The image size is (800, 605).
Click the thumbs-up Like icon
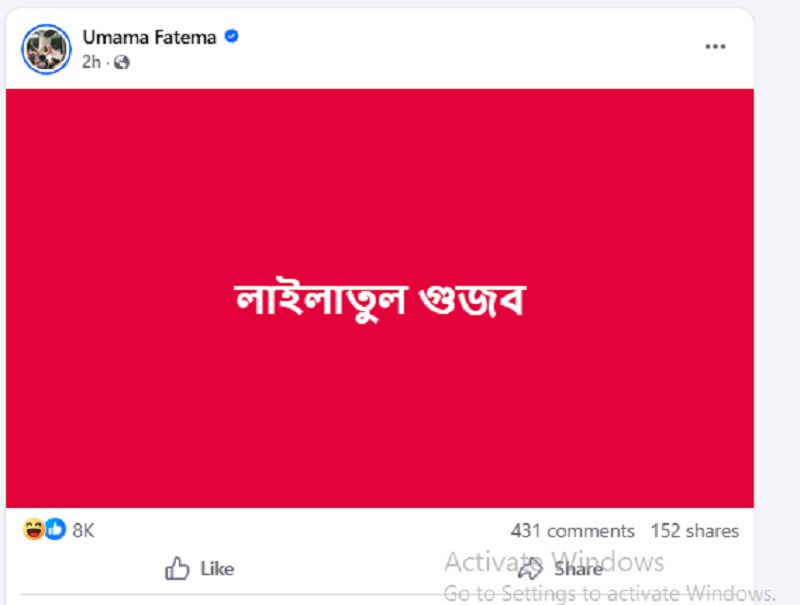[x=178, y=569]
